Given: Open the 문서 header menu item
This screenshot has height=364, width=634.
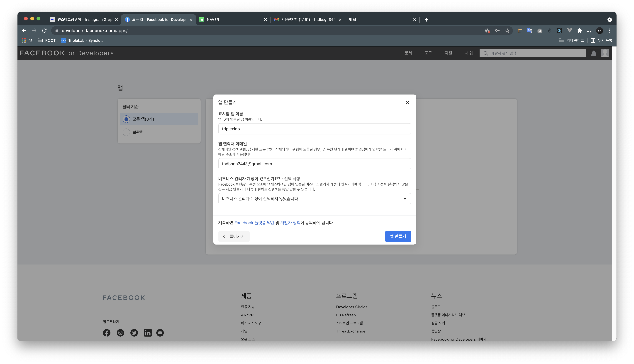Looking at the screenshot, I should click(408, 53).
